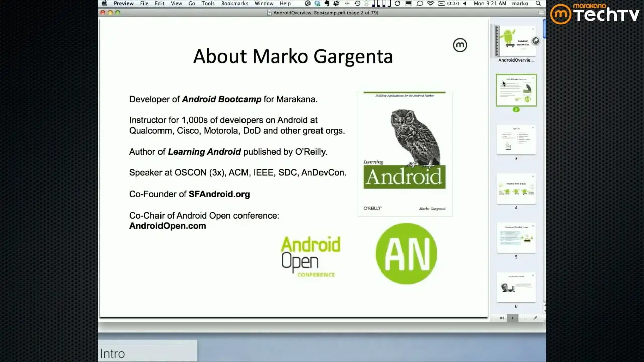The height and width of the screenshot is (362, 644).
Task: Click the slide title About Marko Gargenta
Action: pos(293,56)
